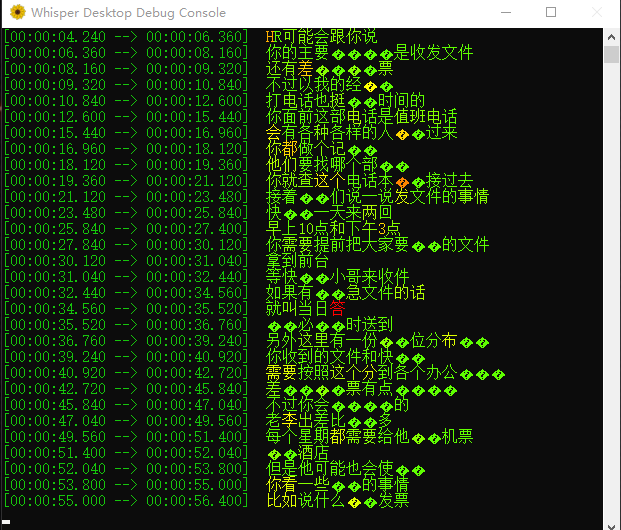
Task: Click the line starting 00:00:18.120
Action: (x=206, y=165)
